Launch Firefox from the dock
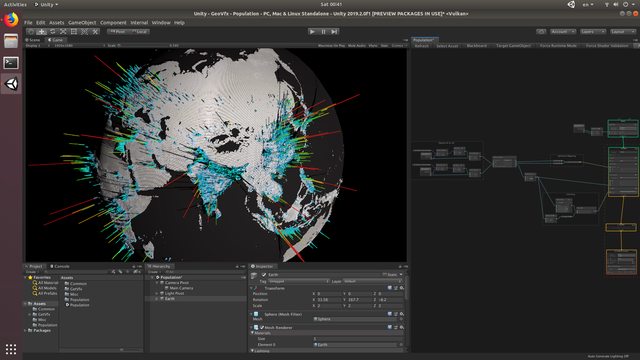The height and width of the screenshot is (360, 640). 11,20
